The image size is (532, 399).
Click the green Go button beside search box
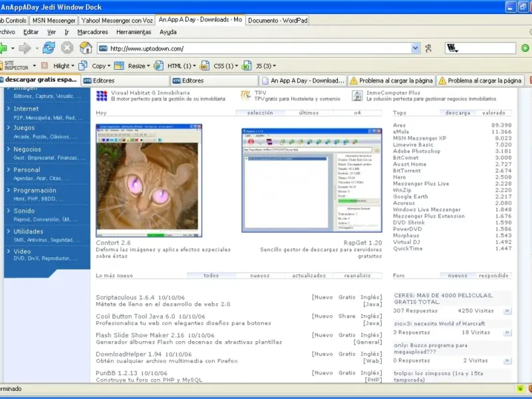pyautogui.click(x=525, y=48)
